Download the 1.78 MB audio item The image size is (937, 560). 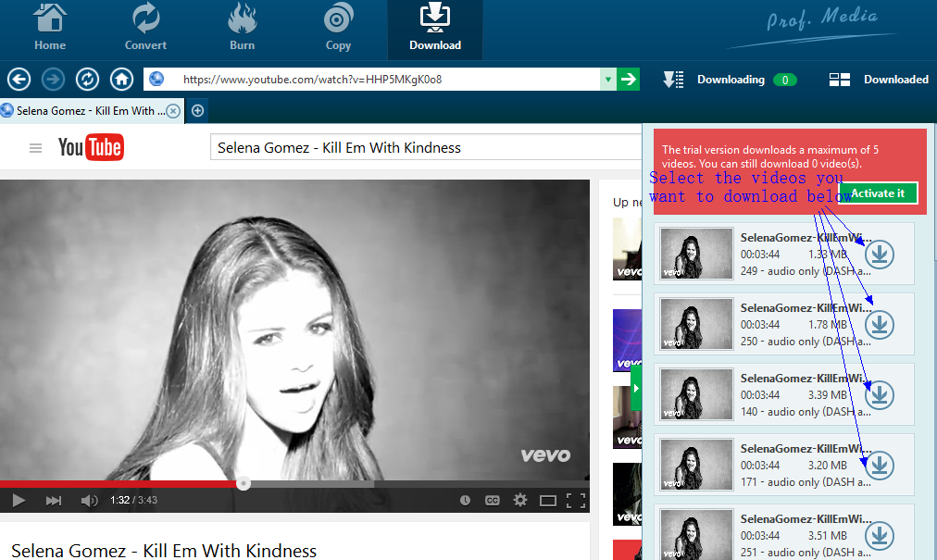click(x=880, y=325)
